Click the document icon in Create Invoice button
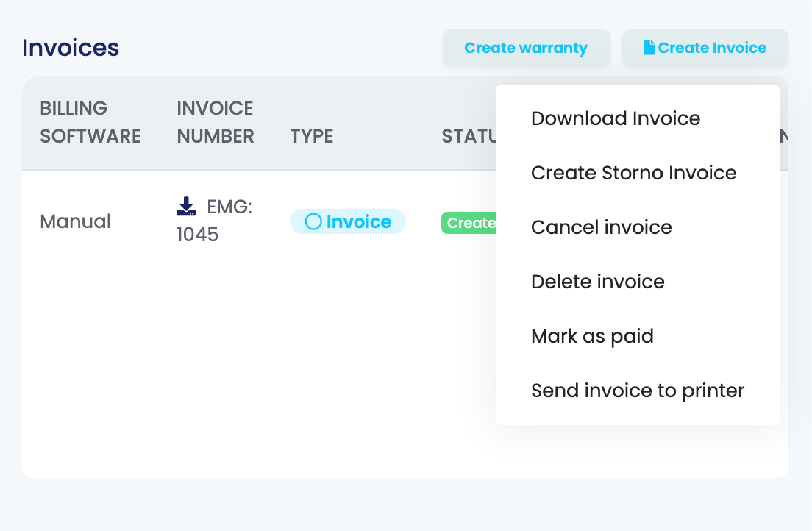812x531 pixels. click(x=649, y=48)
